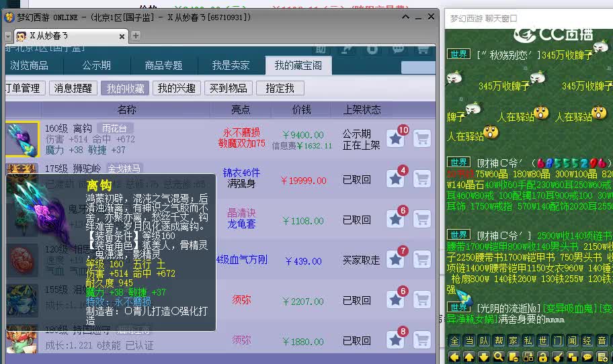Cart icon beside ¥1108.00 listing
This screenshot has width=613, height=364.
pyautogui.click(x=422, y=219)
